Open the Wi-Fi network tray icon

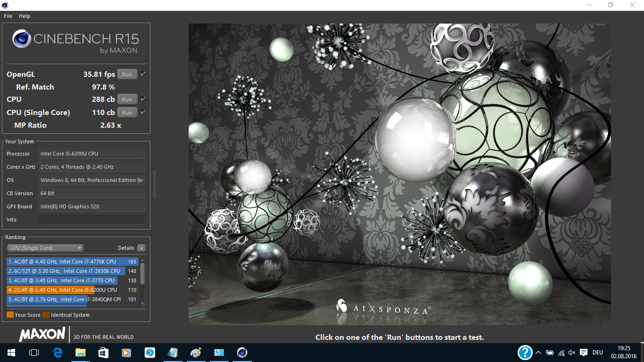[x=561, y=353]
